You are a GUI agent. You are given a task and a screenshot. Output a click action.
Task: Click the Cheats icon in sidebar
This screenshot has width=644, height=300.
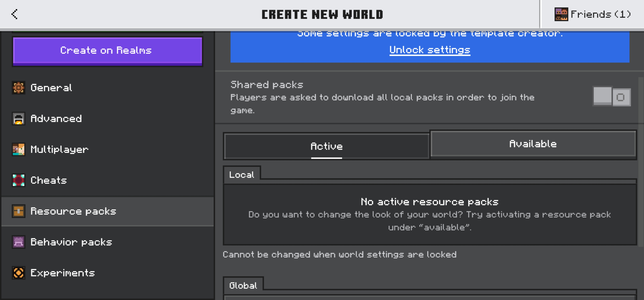(19, 180)
